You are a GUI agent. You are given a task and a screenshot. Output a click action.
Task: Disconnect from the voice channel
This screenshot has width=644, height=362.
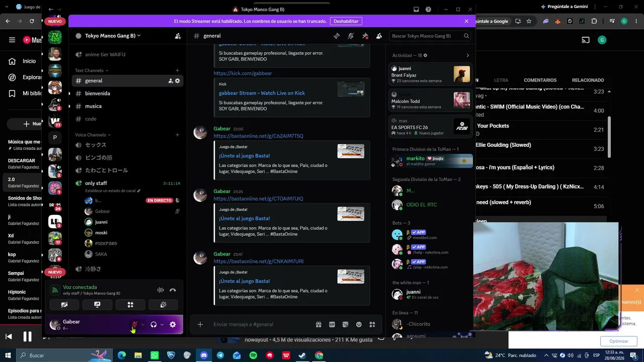[x=173, y=290]
